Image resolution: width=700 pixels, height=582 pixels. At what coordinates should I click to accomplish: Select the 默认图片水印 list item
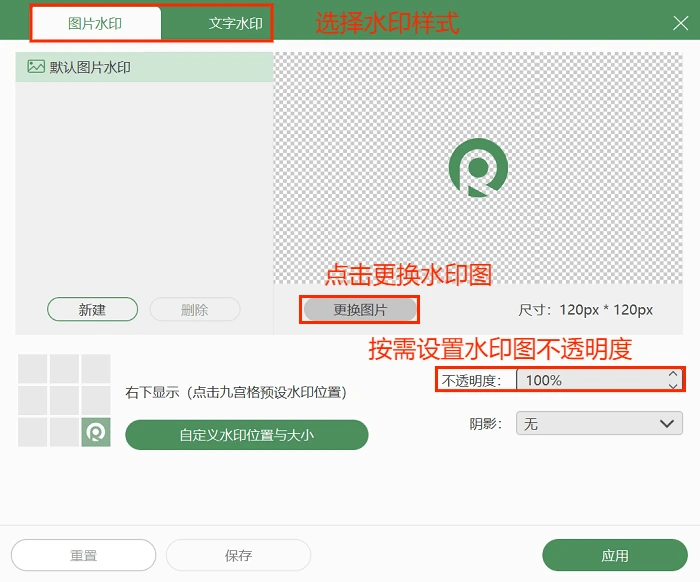tap(144, 67)
